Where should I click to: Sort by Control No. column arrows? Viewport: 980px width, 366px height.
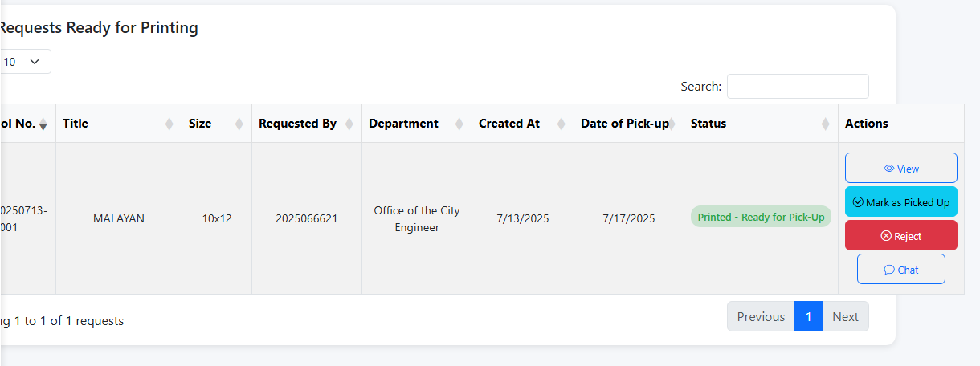(43, 124)
